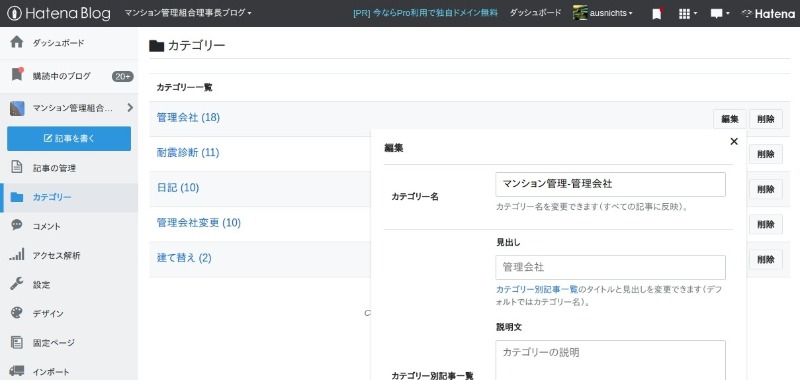Viewport: 800px width, 380px height.
Task: Click the wrench icon for 設定
Action: coord(17,284)
